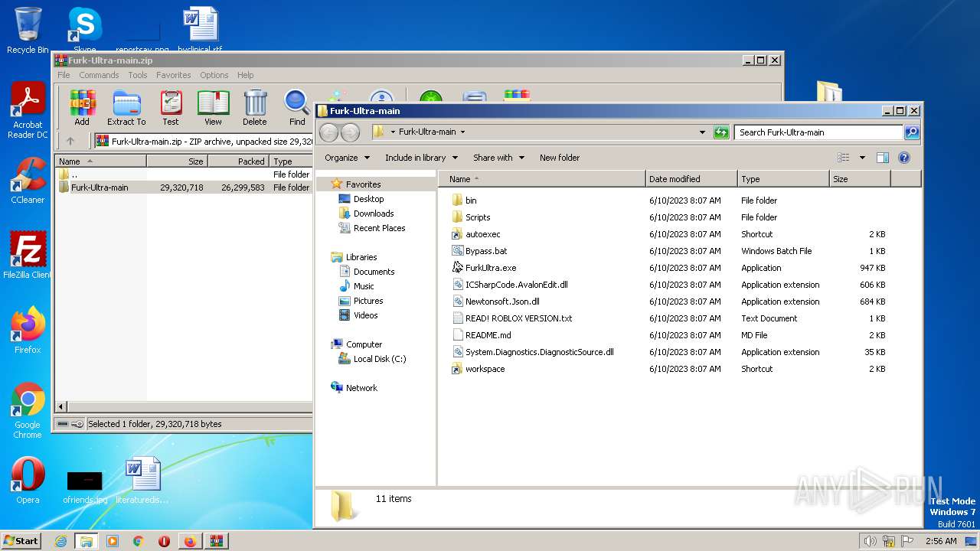
Task: Refresh the Furk-Ultra-main Explorer folder
Action: pyautogui.click(x=721, y=132)
